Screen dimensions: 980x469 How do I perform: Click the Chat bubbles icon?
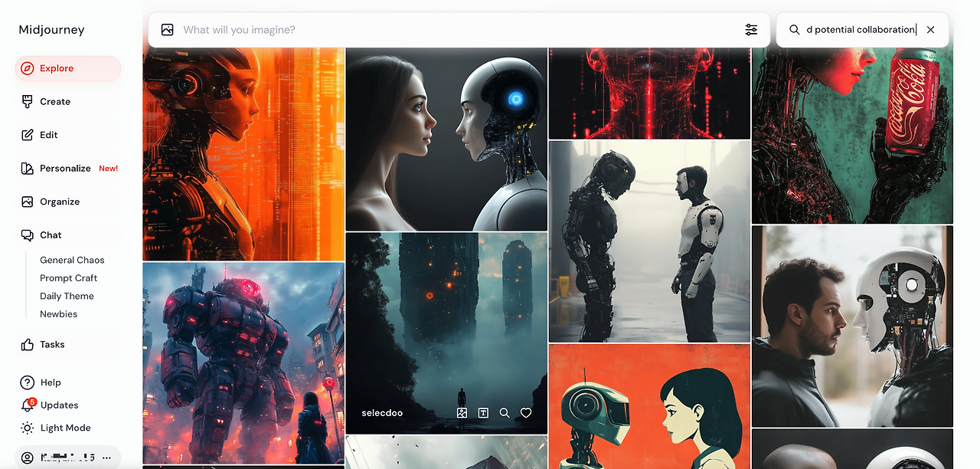coord(28,235)
